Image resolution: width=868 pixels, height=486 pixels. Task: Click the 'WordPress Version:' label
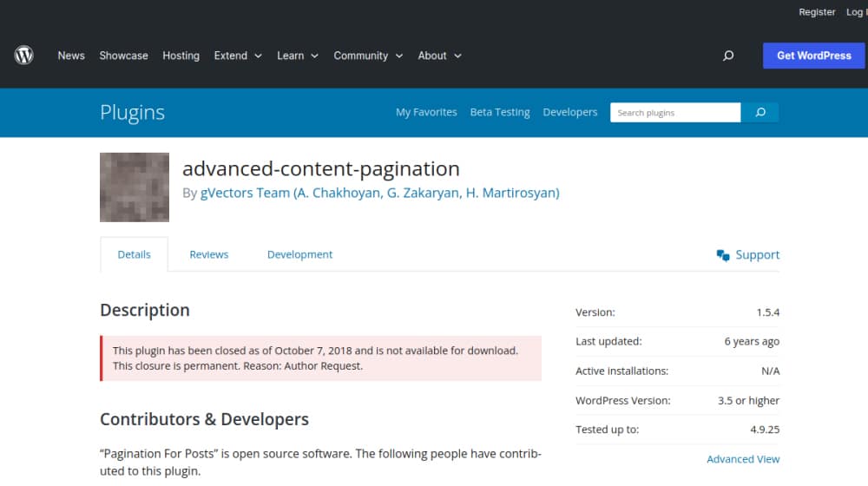tap(622, 400)
